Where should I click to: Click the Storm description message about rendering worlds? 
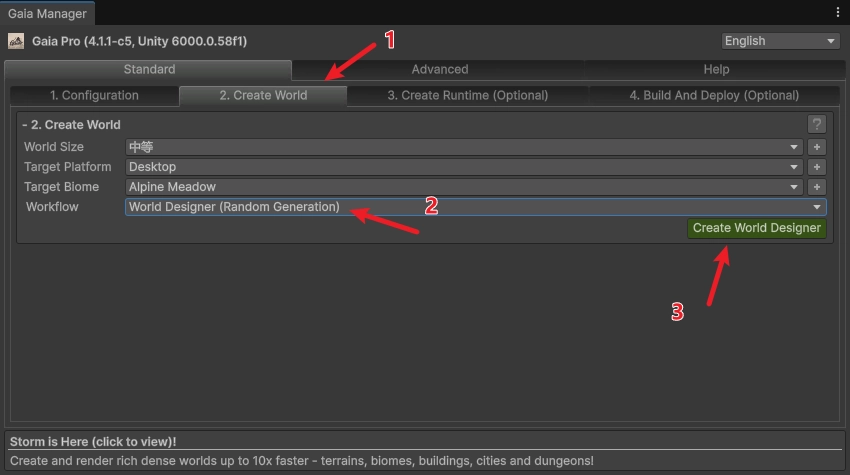pyautogui.click(x=301, y=461)
